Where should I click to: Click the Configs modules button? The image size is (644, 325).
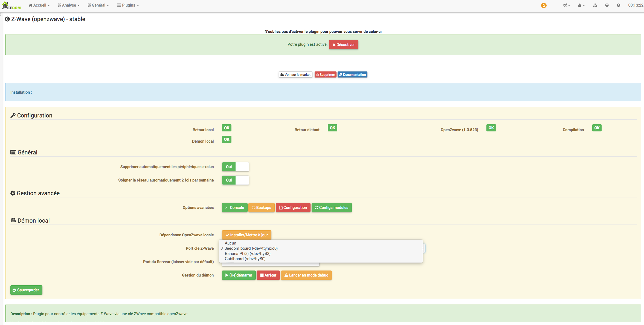332,208
